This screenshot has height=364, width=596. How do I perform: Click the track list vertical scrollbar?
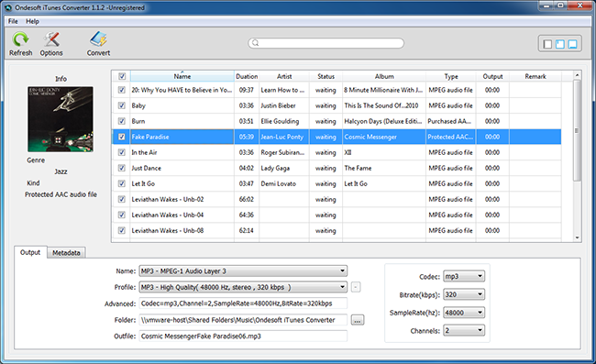[x=577, y=130]
